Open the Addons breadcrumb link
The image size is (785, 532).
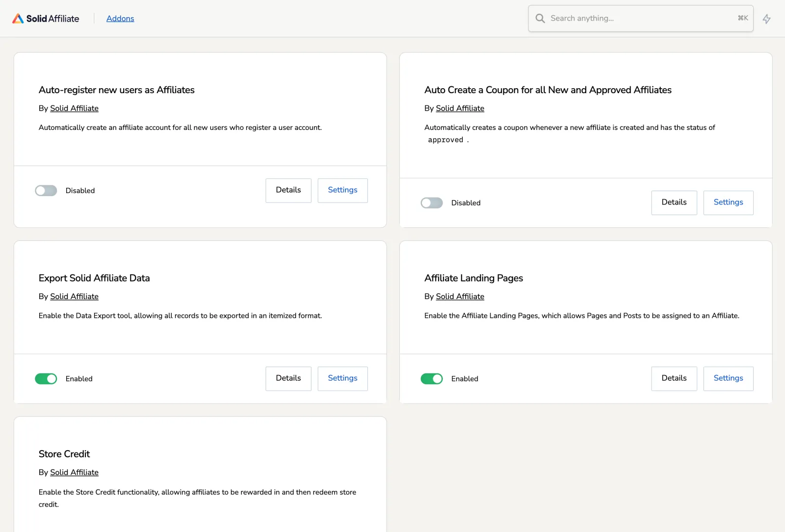click(120, 18)
